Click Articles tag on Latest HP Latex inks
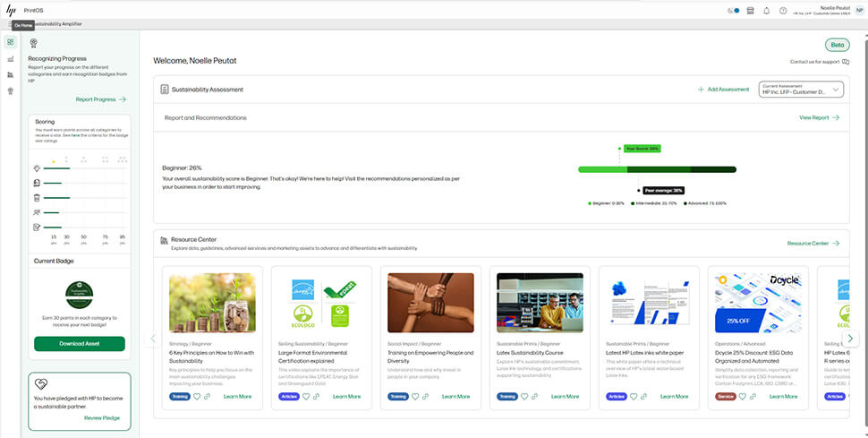Image resolution: width=868 pixels, height=438 pixels. pos(617,397)
